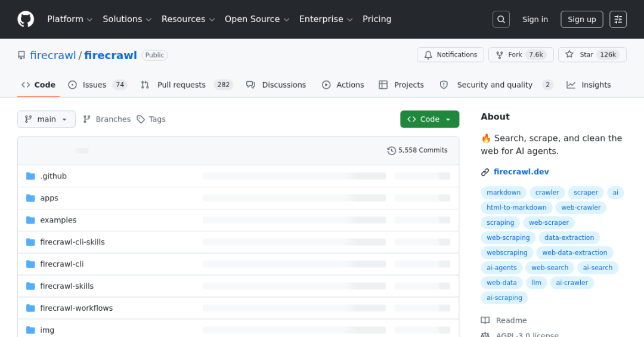
Task: Click the web-crawler topic tag
Action: coord(581,208)
